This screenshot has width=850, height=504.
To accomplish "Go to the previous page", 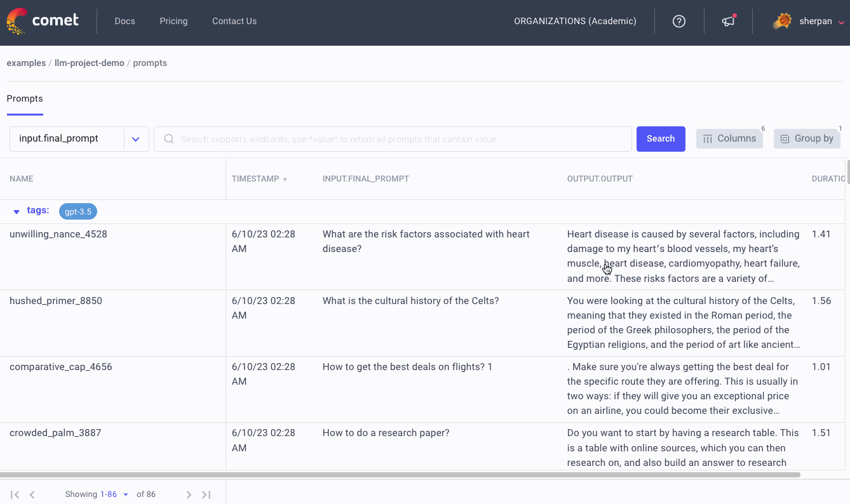I will (x=32, y=494).
